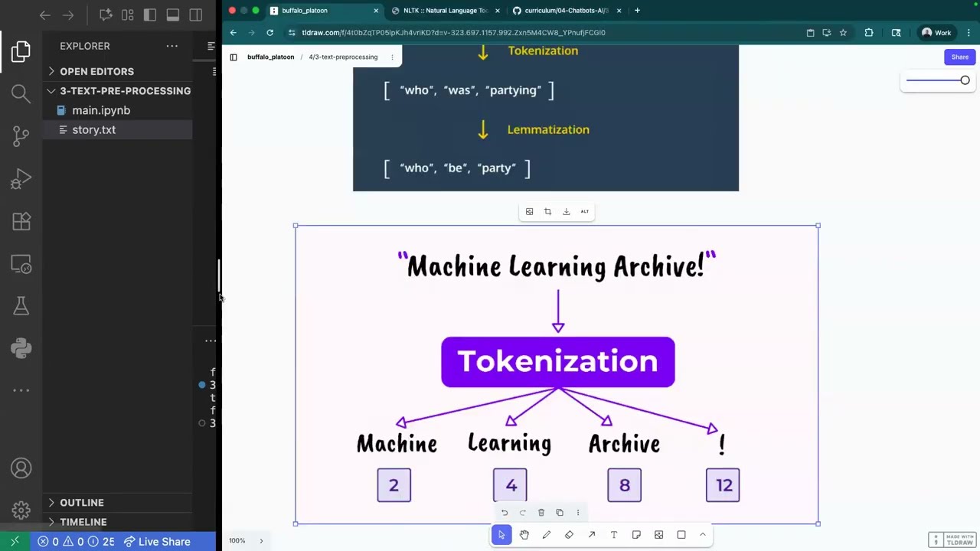The height and width of the screenshot is (551, 980).
Task: Open the Run and Debug view
Action: point(21,179)
